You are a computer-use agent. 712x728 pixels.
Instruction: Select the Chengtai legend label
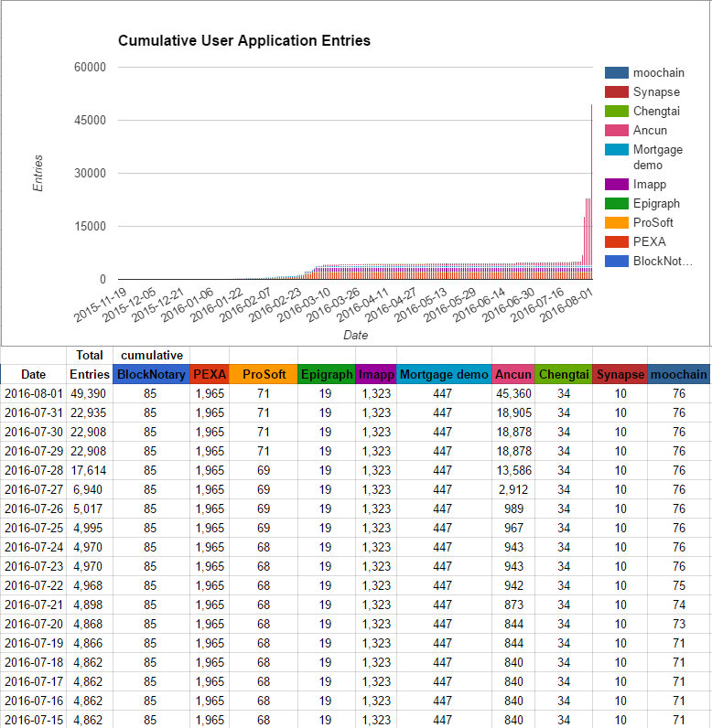point(656,111)
